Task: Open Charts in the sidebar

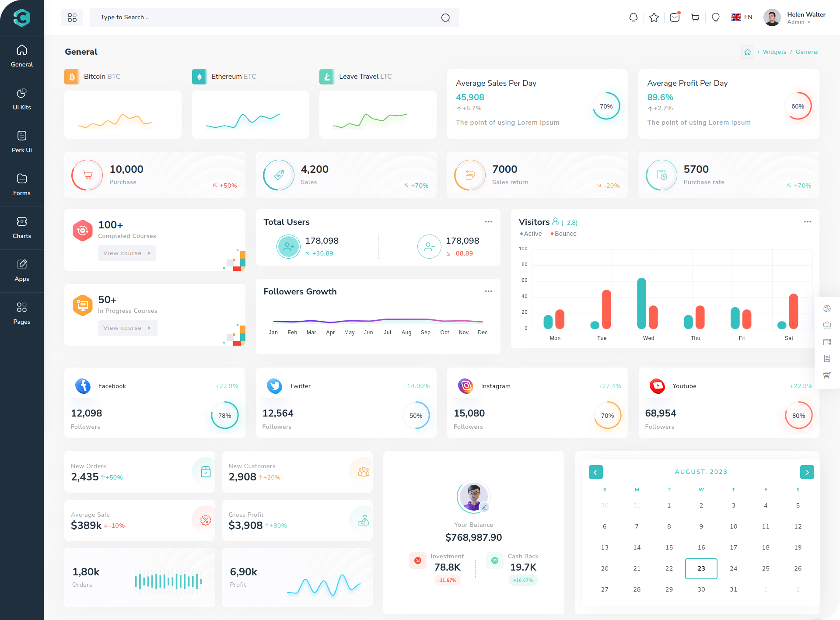Action: click(22, 228)
